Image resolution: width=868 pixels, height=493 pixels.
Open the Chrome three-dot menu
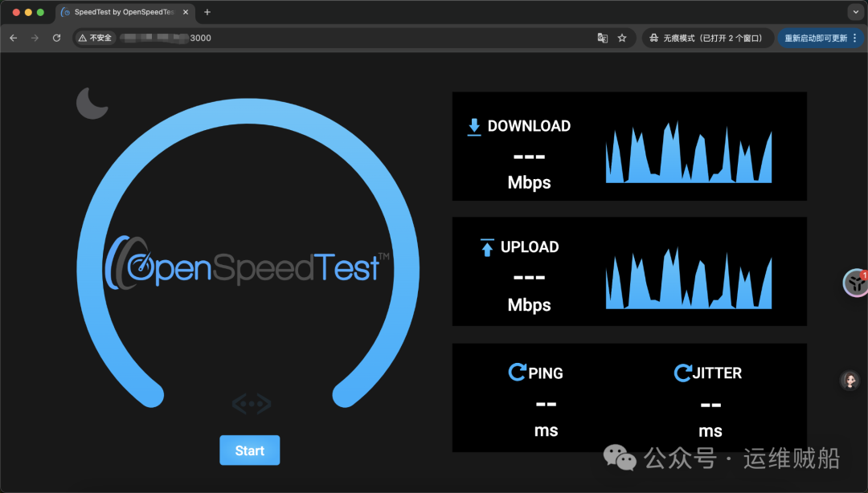click(854, 38)
